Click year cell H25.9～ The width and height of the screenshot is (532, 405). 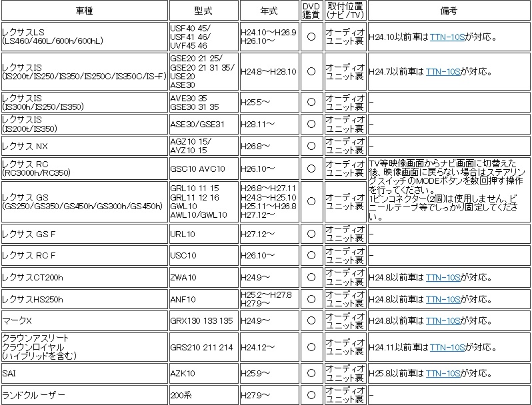pos(269,373)
